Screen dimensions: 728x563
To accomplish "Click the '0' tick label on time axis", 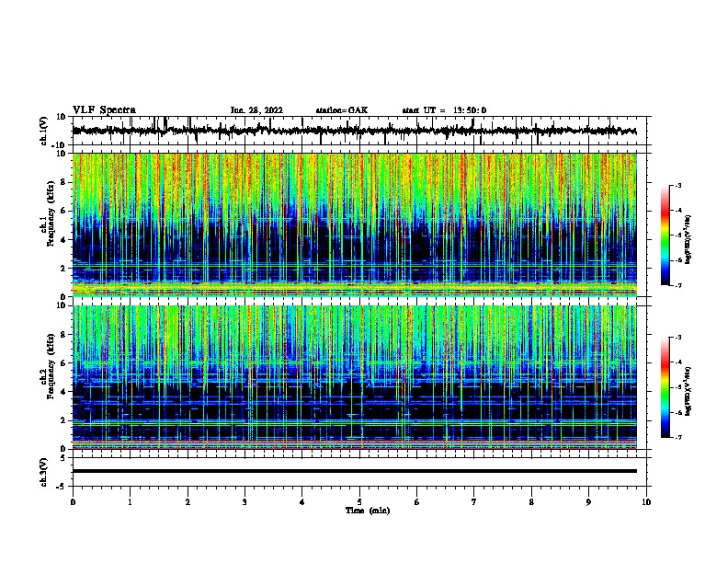I will (x=73, y=502).
